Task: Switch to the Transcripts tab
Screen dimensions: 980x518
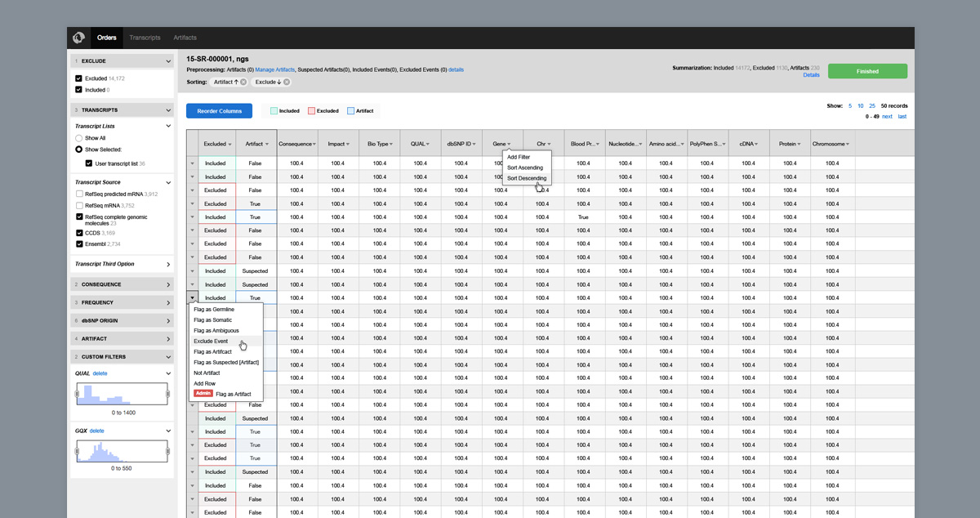Action: point(145,38)
